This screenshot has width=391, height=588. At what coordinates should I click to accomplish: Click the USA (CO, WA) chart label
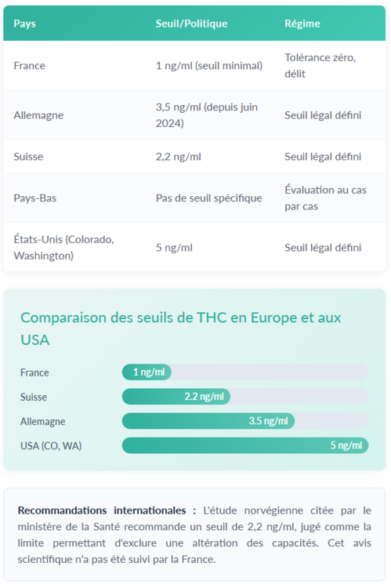(51, 446)
